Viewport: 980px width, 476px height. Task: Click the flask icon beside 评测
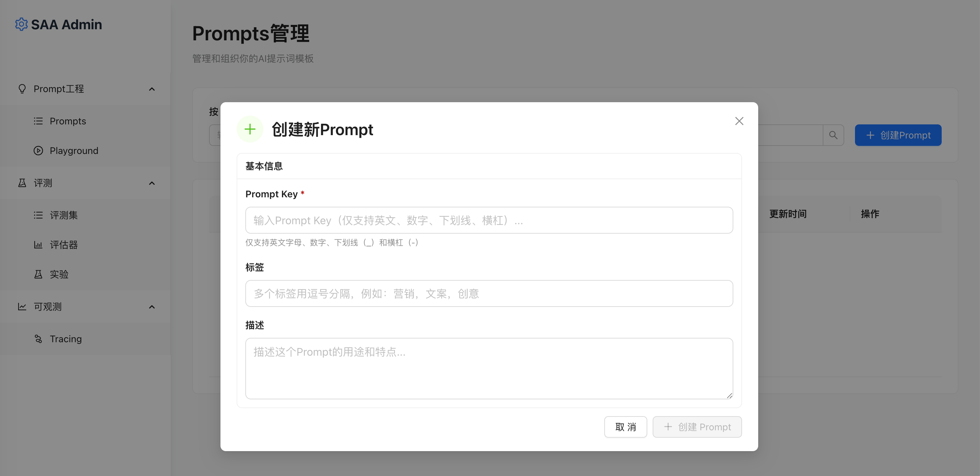[x=22, y=183]
